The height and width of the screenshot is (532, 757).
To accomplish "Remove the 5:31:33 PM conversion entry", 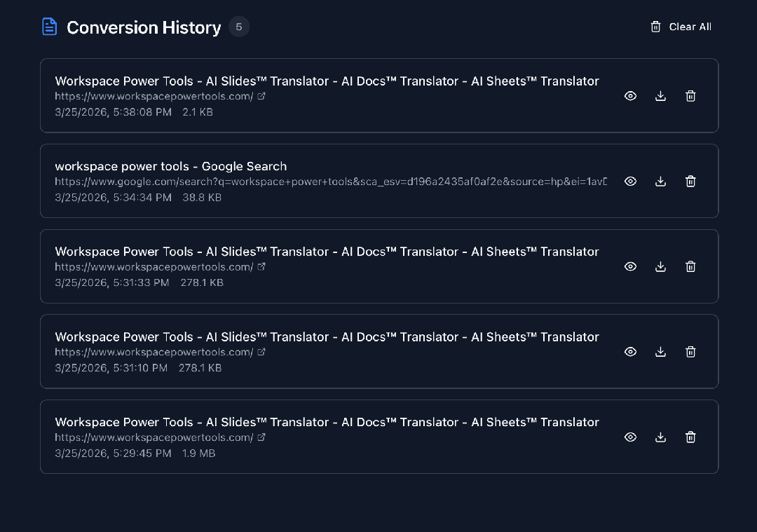I will [x=690, y=266].
